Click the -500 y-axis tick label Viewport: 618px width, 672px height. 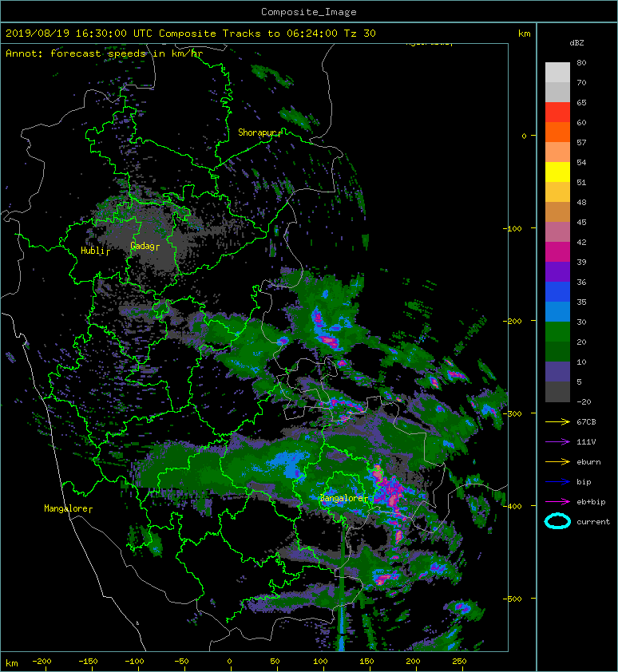513,599
